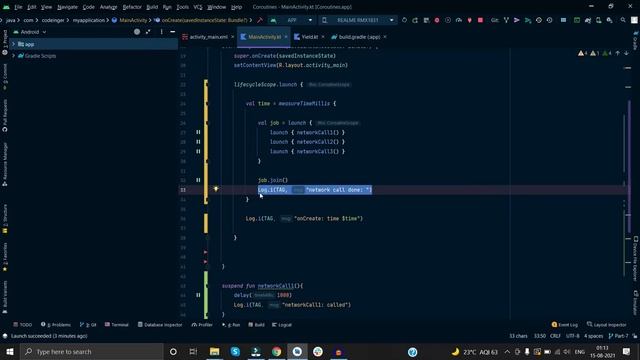Screen dimensions: 640x360
Task: Click suspend gutter icon beside job.join()
Action: click(x=198, y=180)
